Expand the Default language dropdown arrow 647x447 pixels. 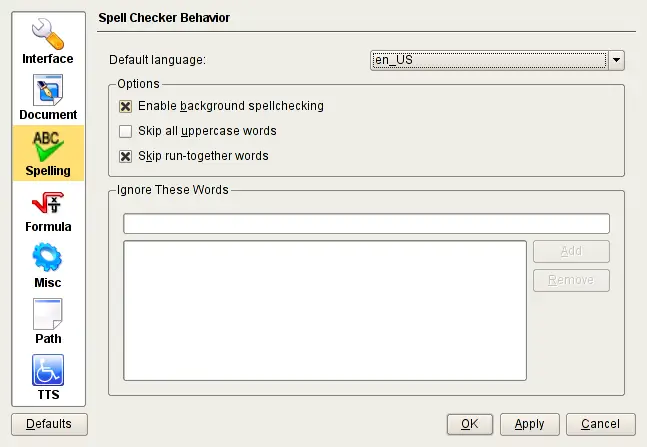pyautogui.click(x=617, y=60)
